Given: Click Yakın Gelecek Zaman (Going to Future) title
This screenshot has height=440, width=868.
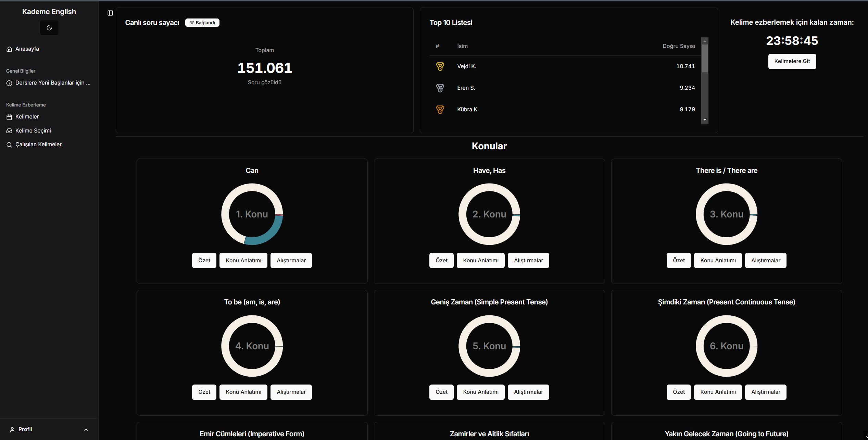Looking at the screenshot, I should coord(727,434).
